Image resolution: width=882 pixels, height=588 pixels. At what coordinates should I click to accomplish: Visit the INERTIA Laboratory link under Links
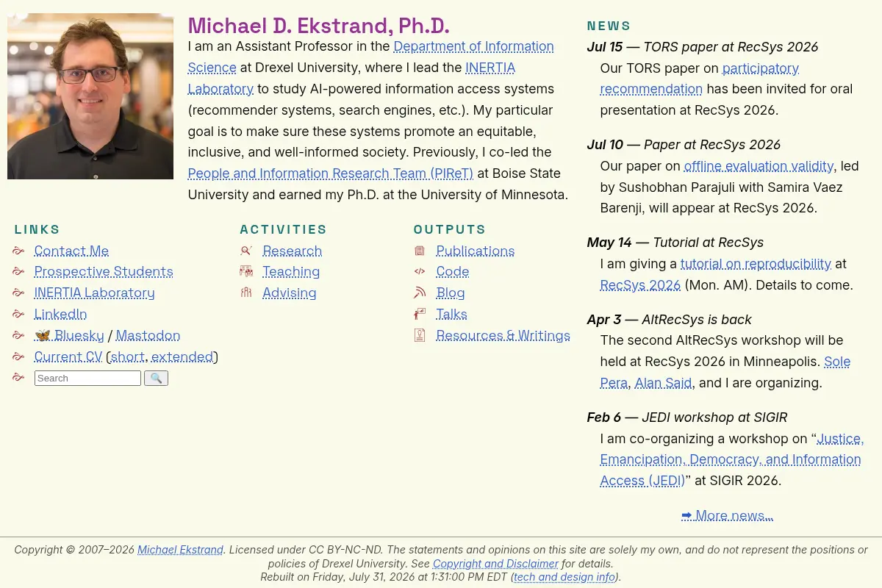tap(95, 293)
